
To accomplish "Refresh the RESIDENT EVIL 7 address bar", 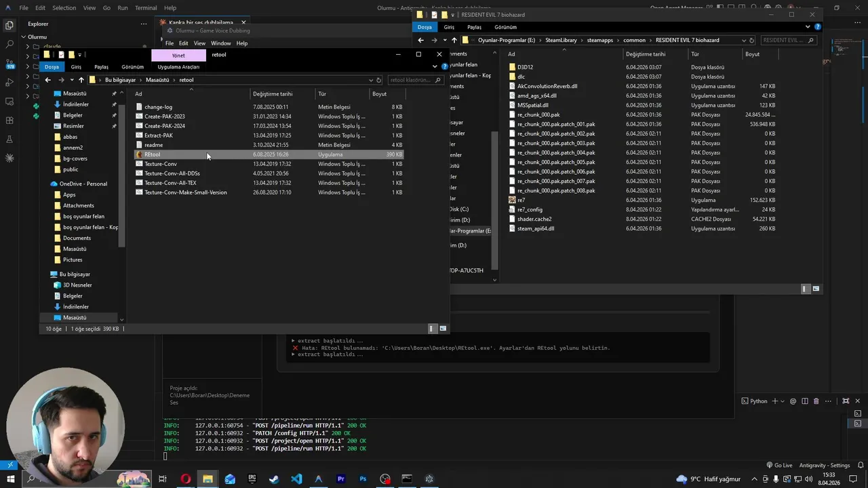I will coord(753,40).
